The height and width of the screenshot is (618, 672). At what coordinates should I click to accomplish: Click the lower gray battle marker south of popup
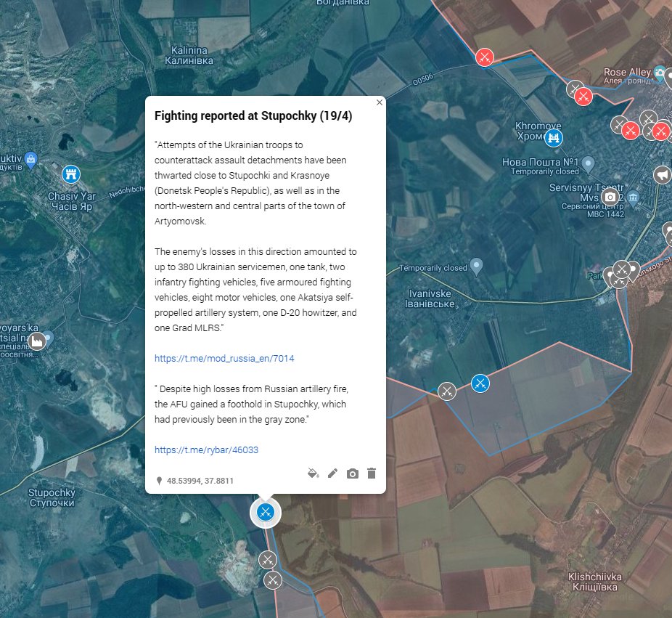pos(273,580)
